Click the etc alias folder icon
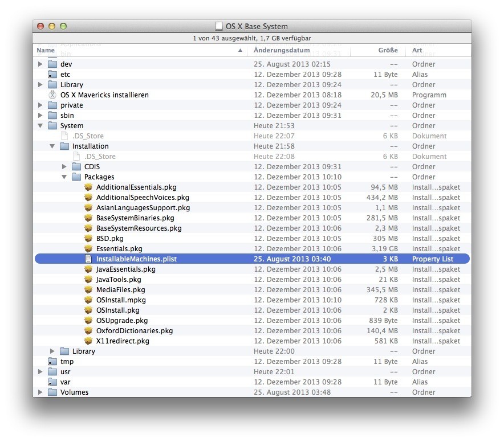 (x=52, y=75)
